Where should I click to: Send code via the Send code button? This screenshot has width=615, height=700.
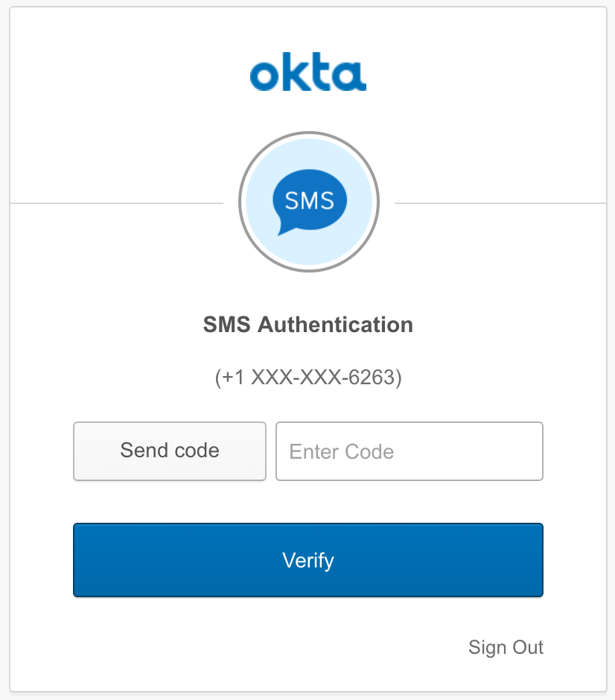[170, 451]
